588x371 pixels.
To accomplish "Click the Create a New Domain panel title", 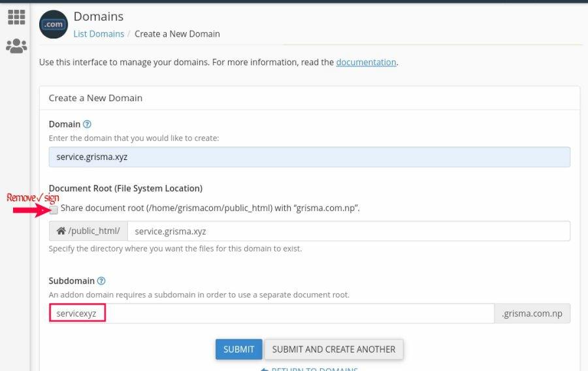I will click(x=95, y=98).
